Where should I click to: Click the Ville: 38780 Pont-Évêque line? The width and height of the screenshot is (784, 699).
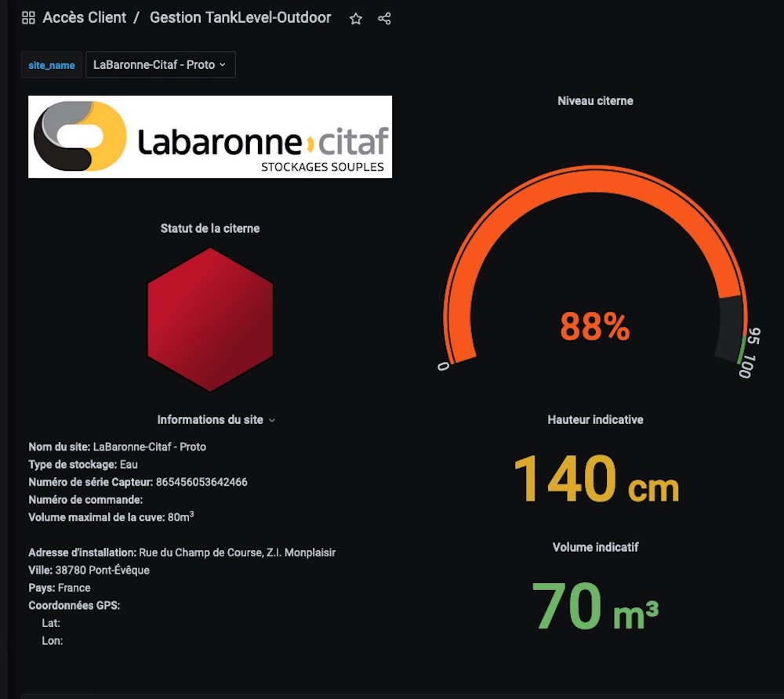click(89, 570)
